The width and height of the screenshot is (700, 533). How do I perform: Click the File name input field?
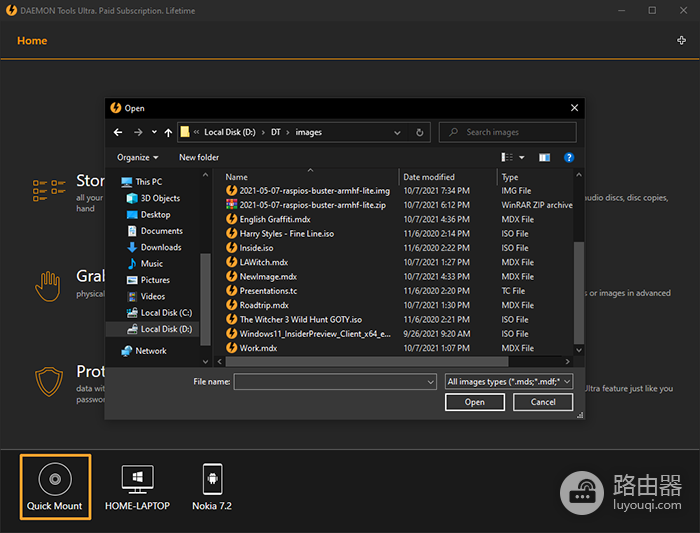[x=335, y=382]
